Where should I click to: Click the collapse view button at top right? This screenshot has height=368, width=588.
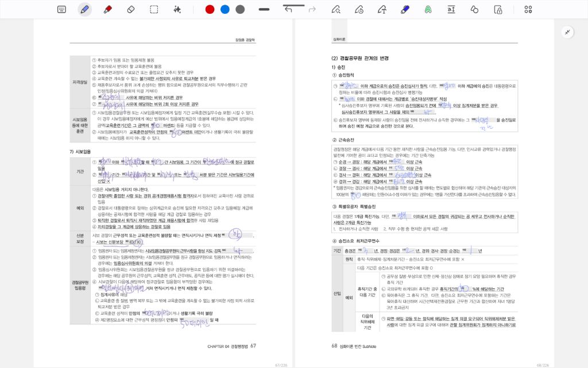568,32
